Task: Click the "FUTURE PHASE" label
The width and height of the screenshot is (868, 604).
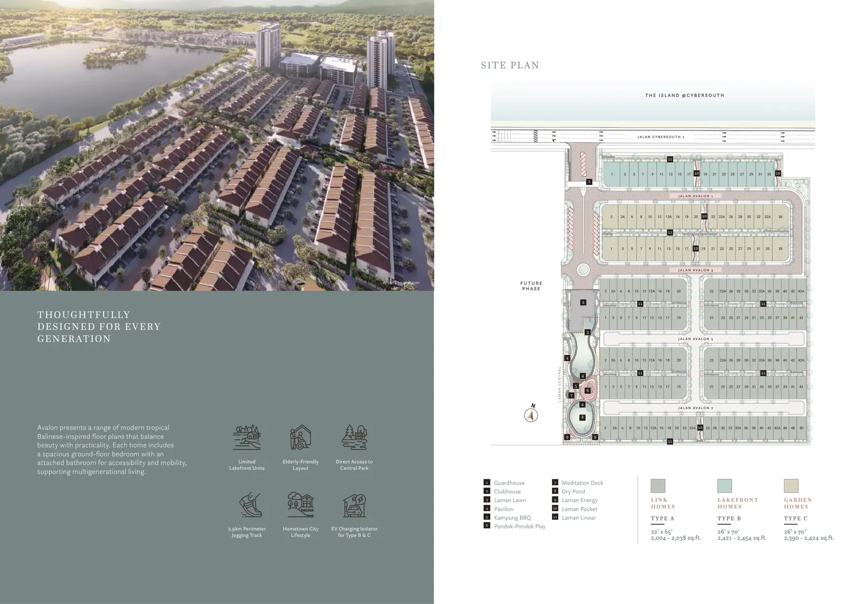Action: click(x=531, y=286)
